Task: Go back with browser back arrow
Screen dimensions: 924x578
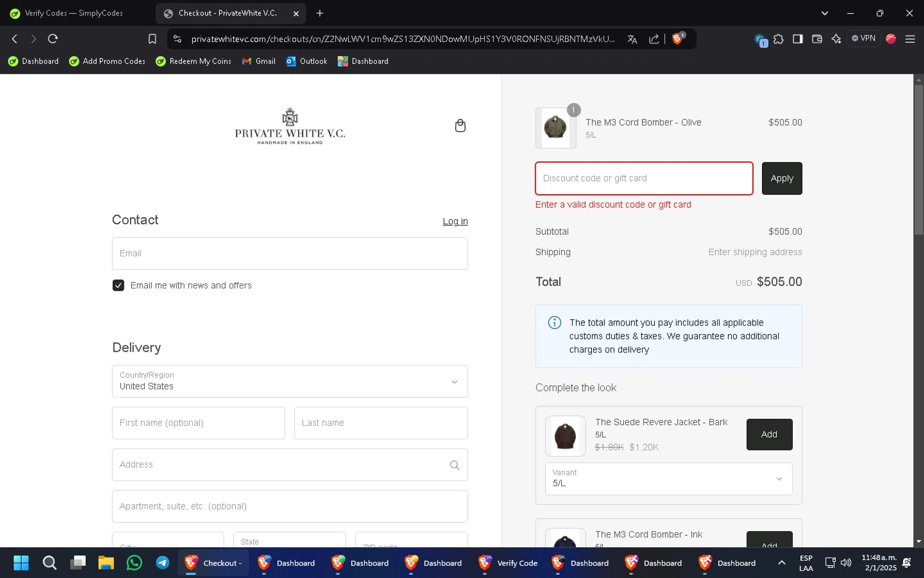Action: click(x=14, y=39)
